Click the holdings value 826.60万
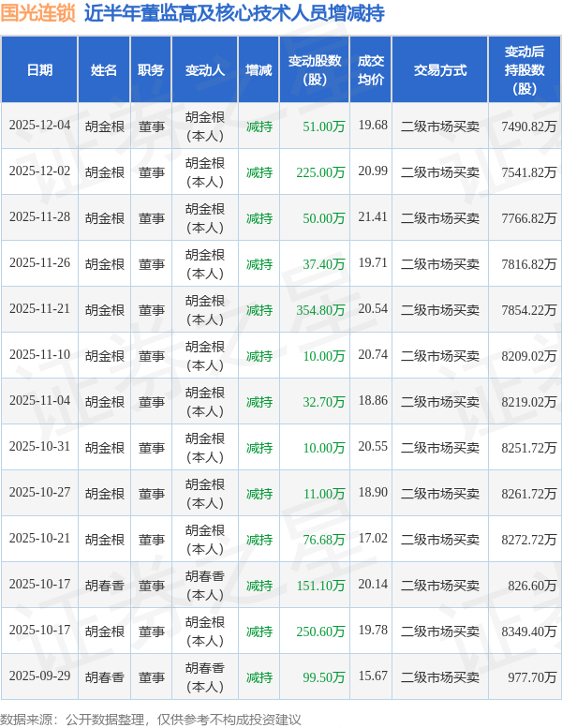562x728 pixels. point(532,586)
